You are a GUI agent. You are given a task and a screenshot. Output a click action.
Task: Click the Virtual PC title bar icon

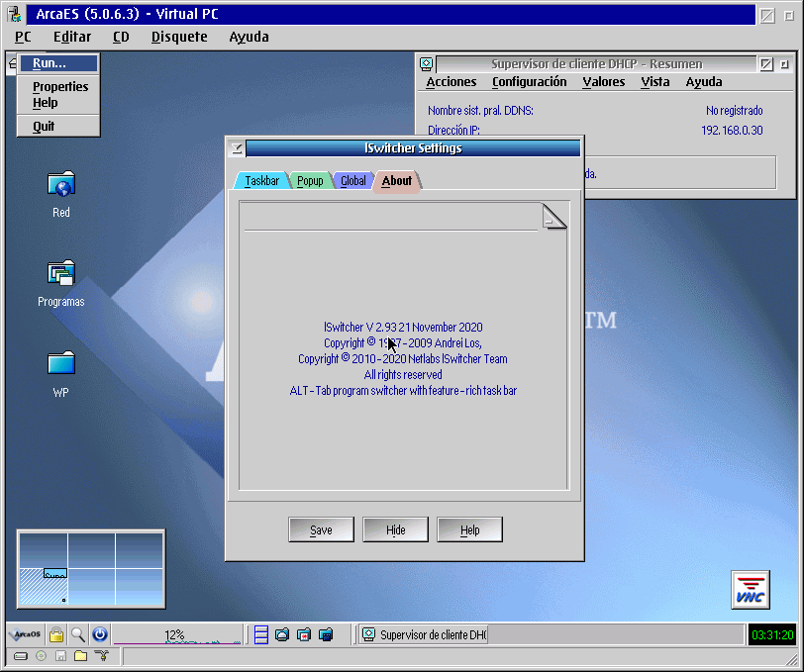pos(15,14)
